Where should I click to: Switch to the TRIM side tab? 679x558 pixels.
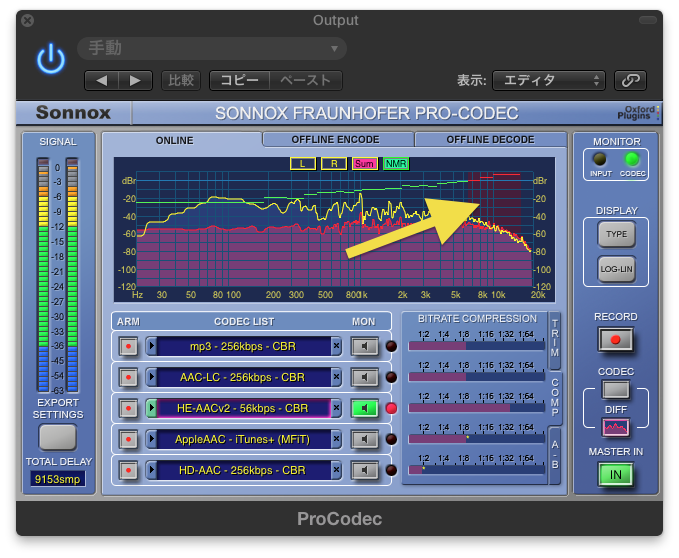(555, 339)
